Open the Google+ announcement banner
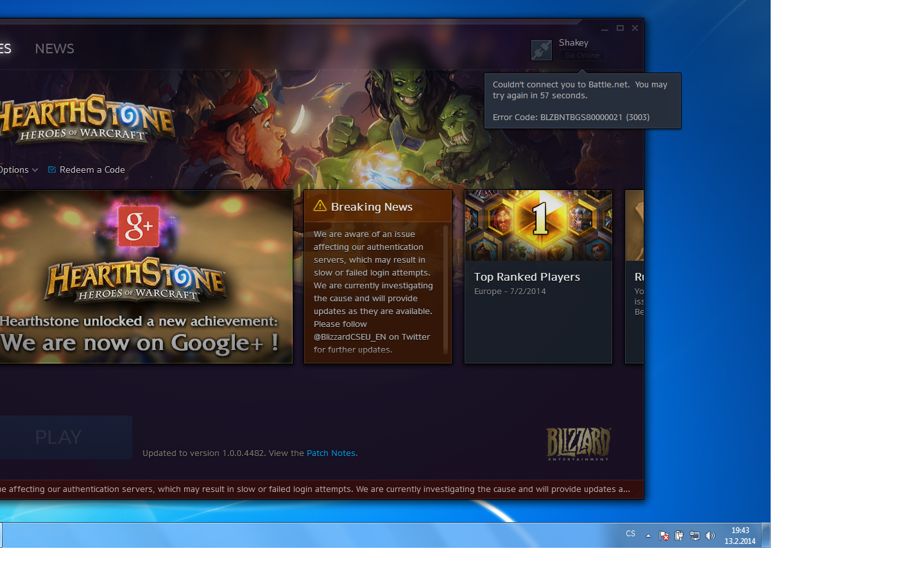924x578 pixels. [x=146, y=277]
